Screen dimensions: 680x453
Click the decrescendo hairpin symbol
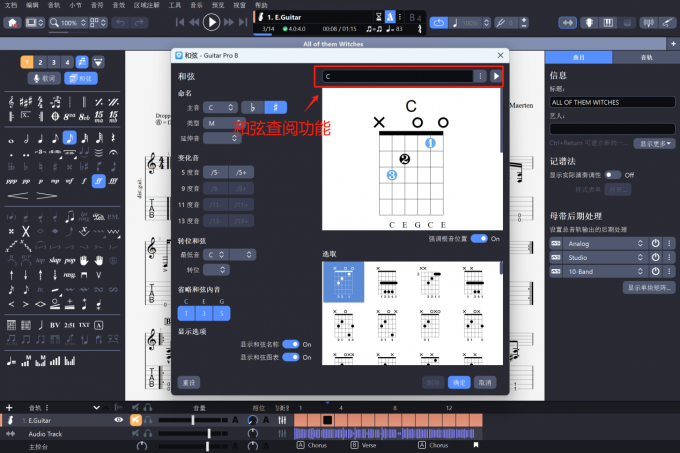click(x=46, y=196)
